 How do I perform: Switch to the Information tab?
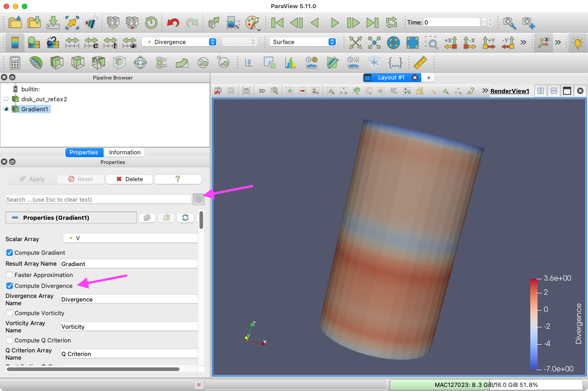pos(125,153)
